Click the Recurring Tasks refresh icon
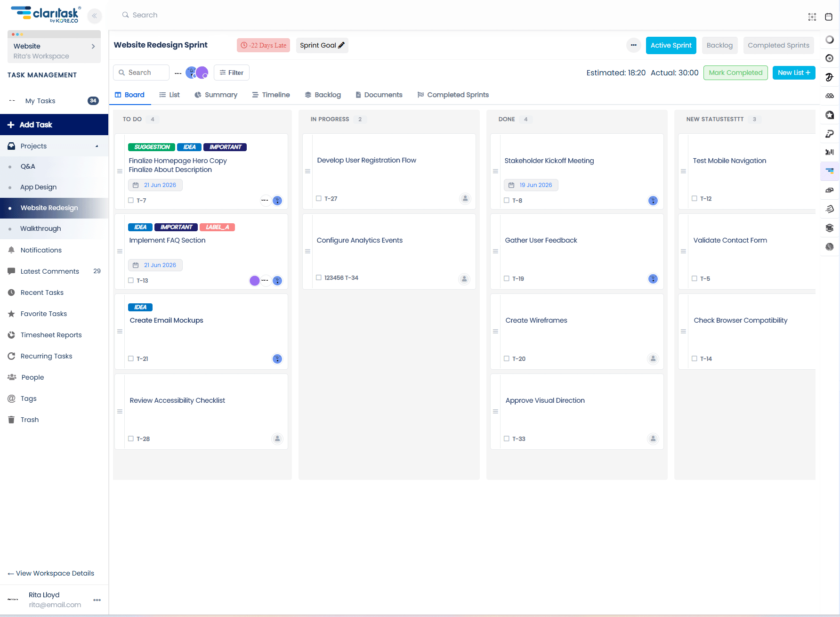840x617 pixels. click(11, 356)
